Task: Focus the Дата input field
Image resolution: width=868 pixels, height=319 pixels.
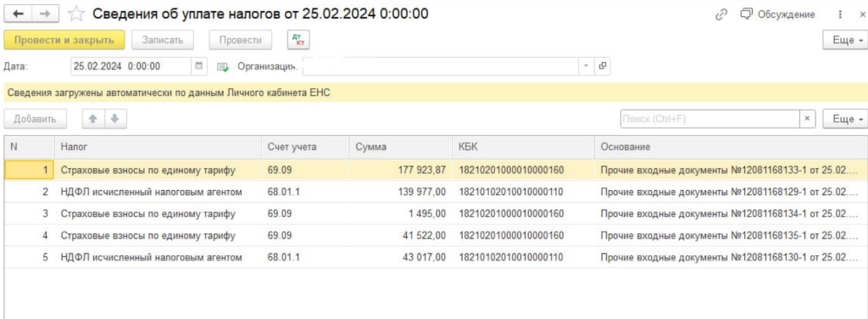Action: [x=131, y=66]
